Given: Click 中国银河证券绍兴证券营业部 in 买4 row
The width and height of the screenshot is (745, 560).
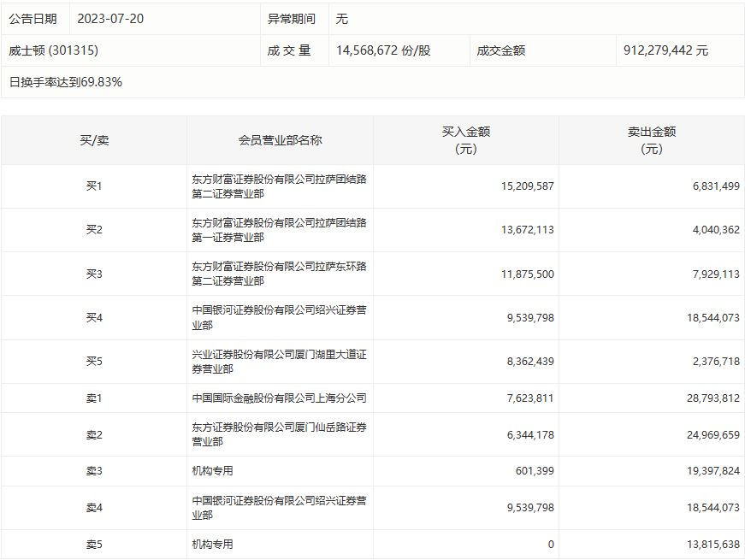Looking at the screenshot, I should tap(279, 318).
